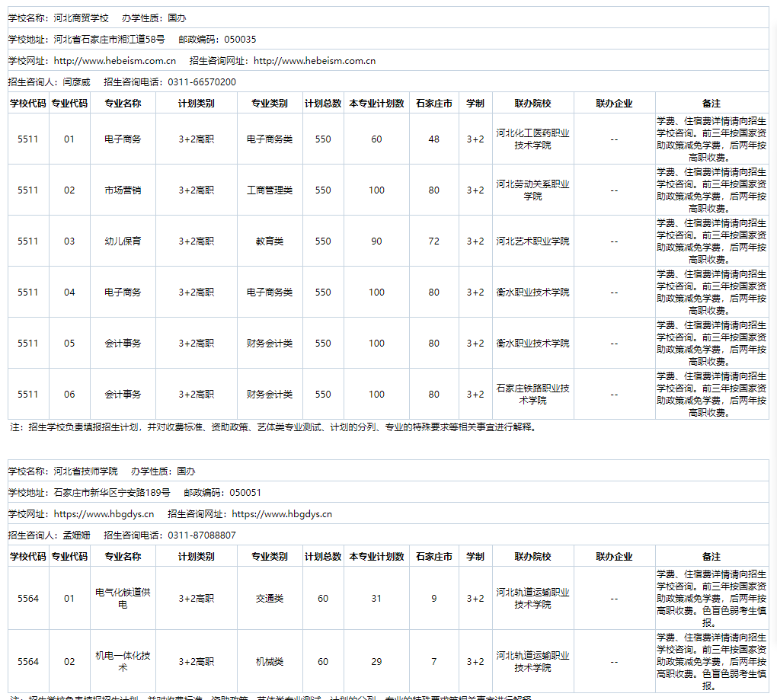Select the 专业名称 column header
This screenshot has height=700, width=777.
[123, 102]
